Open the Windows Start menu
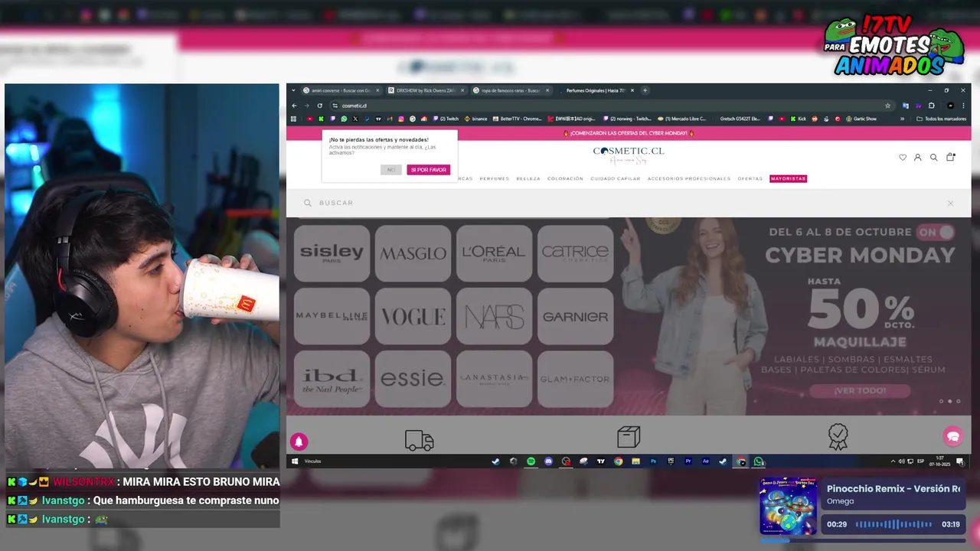Image resolution: width=980 pixels, height=551 pixels. pos(294,461)
